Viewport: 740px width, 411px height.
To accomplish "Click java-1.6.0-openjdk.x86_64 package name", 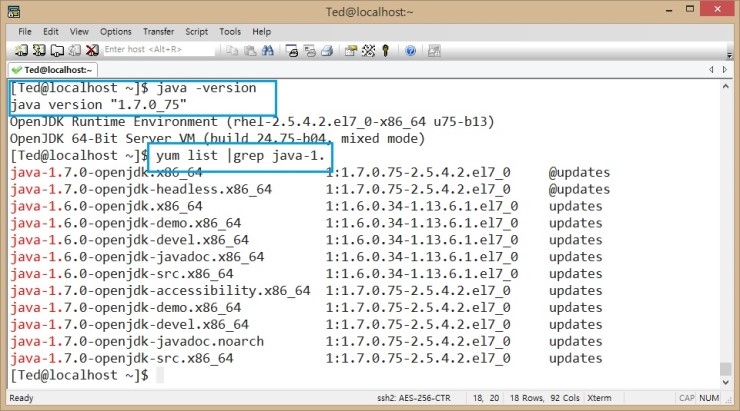I will [x=106, y=206].
